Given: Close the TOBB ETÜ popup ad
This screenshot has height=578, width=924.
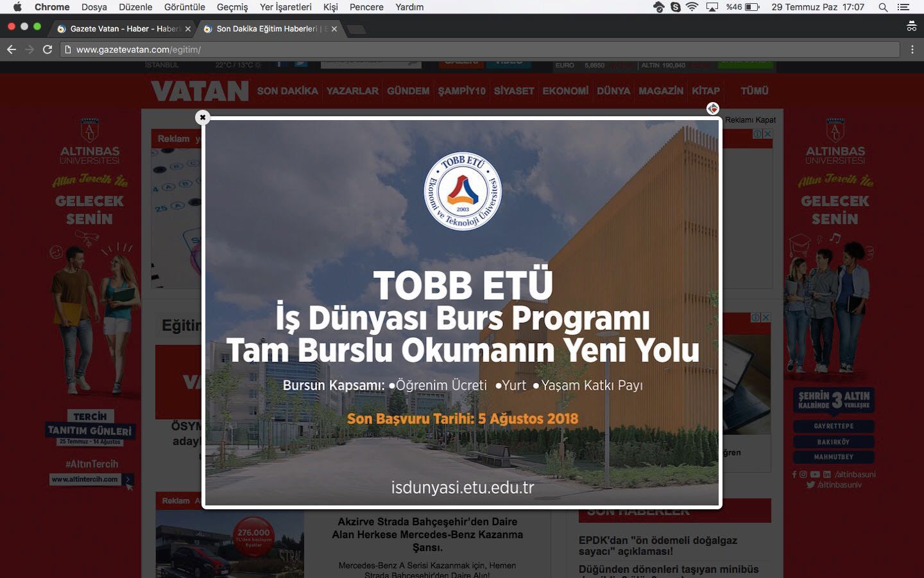Looking at the screenshot, I should pos(203,117).
